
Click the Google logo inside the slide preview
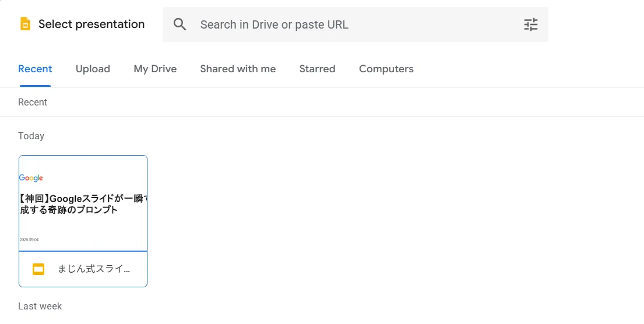[31, 178]
